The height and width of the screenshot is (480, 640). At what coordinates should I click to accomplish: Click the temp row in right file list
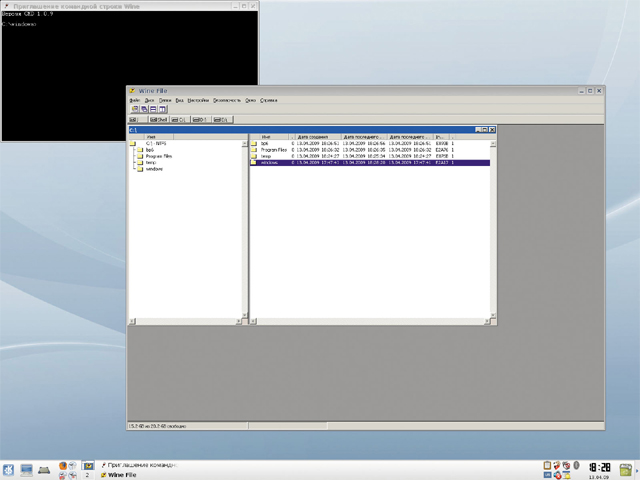click(370, 156)
